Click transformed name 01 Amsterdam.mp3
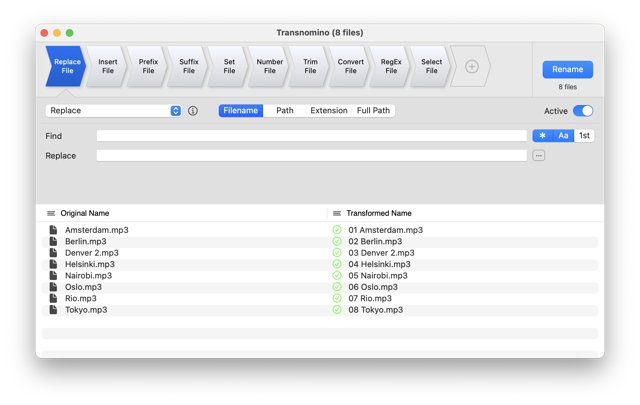 click(x=385, y=230)
